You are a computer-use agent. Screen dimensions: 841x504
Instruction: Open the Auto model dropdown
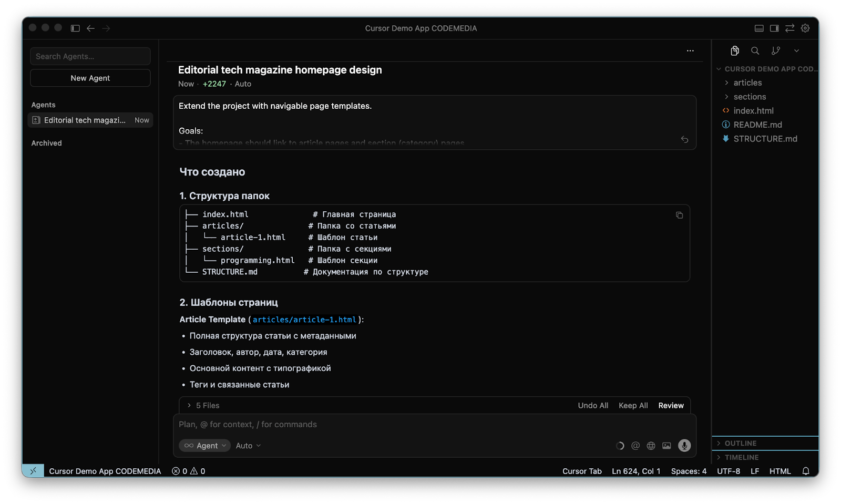[248, 446]
